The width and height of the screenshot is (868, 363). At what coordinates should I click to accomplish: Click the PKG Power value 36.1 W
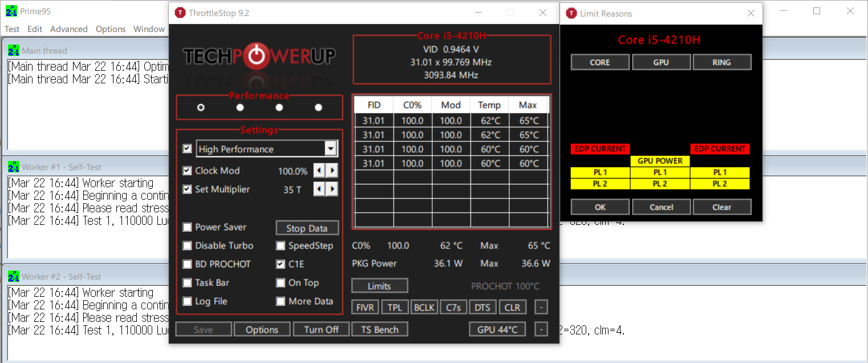tap(448, 264)
